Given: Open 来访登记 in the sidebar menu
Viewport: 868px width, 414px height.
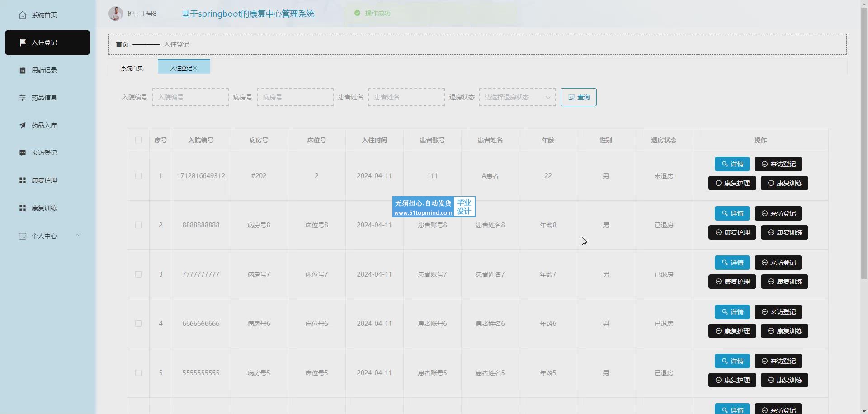Looking at the screenshot, I should [47, 153].
